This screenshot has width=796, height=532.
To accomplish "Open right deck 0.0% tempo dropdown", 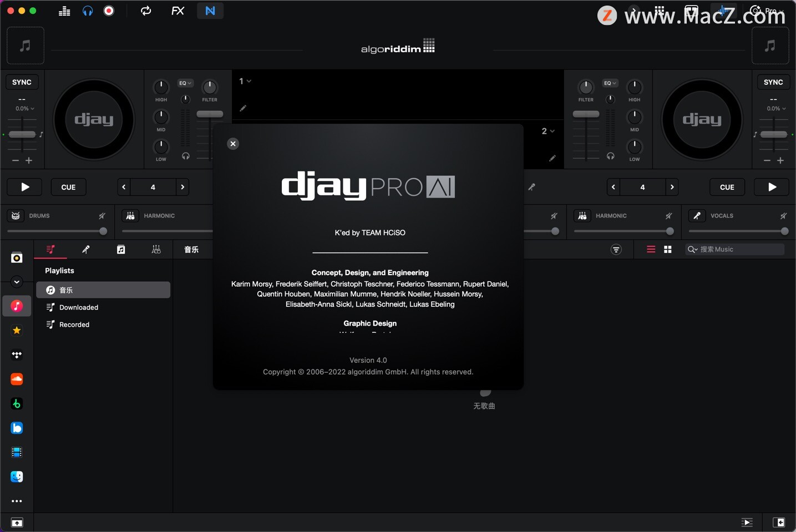I will tap(776, 109).
